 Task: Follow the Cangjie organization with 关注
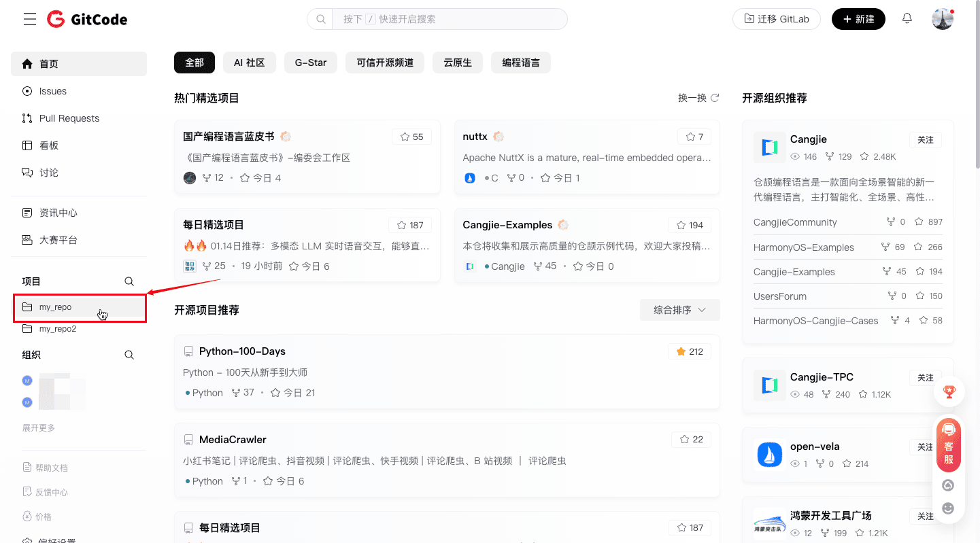click(925, 139)
